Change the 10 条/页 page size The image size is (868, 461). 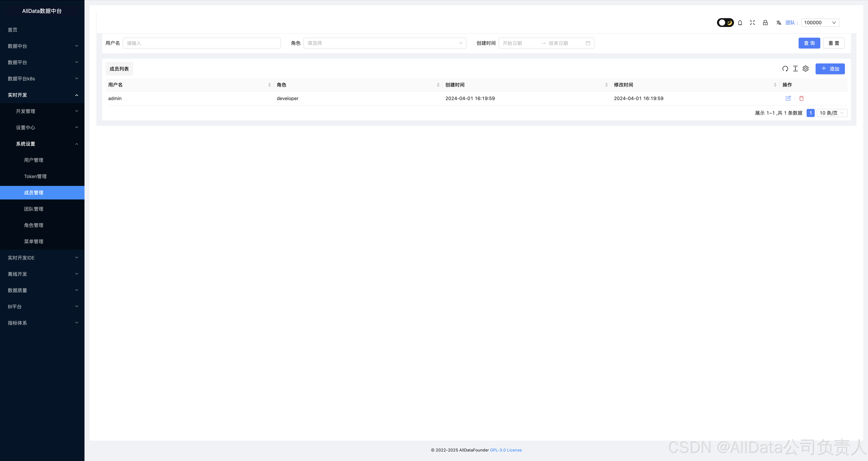coord(832,113)
